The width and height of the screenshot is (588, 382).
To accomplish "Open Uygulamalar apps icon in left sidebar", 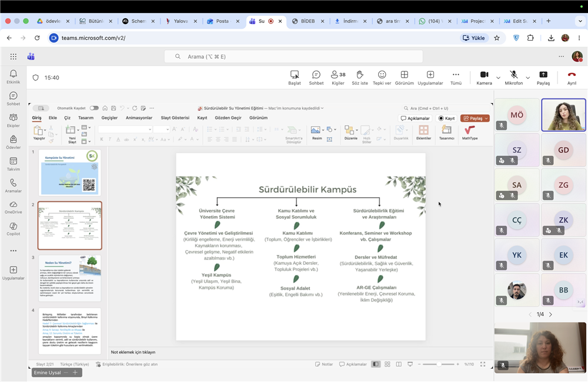I will coord(13,273).
